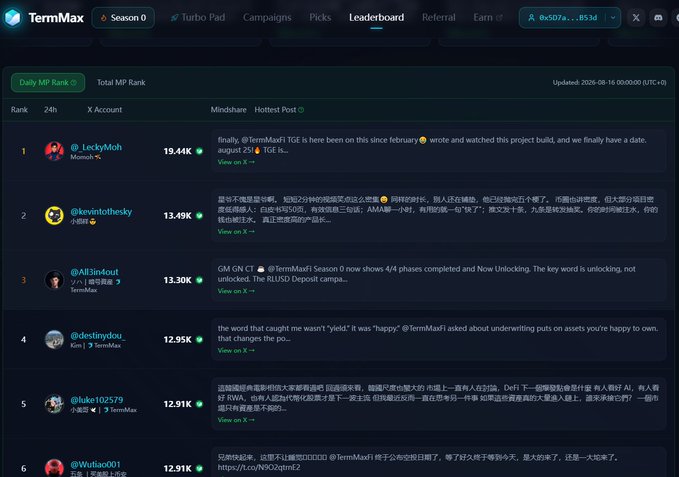679x477 pixels.
Task: View @destinydou_ post on X
Action: (236, 350)
